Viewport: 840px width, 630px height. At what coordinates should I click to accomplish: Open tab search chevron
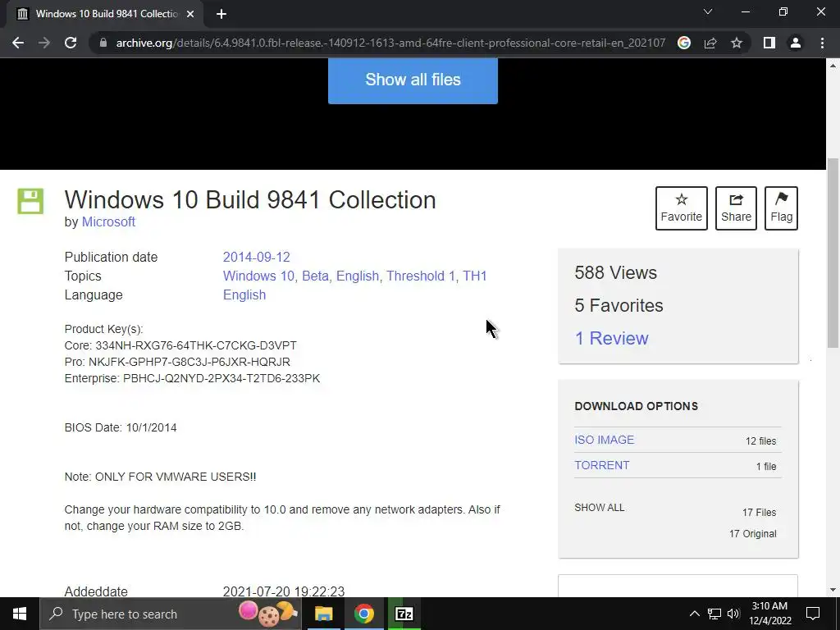pos(708,11)
